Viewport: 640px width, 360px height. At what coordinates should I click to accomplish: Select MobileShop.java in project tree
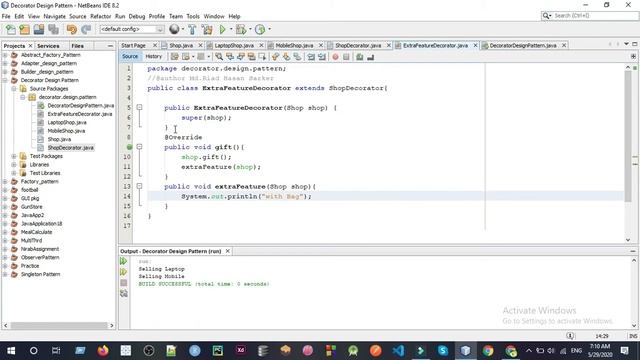pos(66,131)
